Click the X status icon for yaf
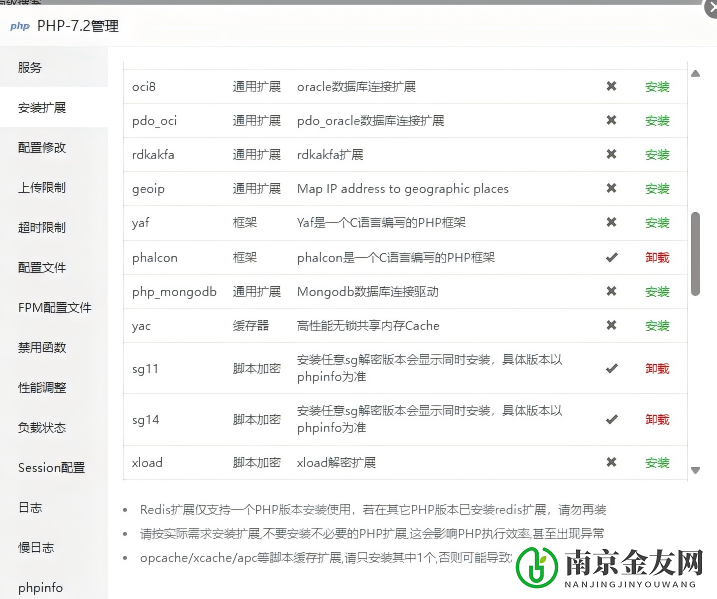This screenshot has width=717, height=599. (611, 222)
